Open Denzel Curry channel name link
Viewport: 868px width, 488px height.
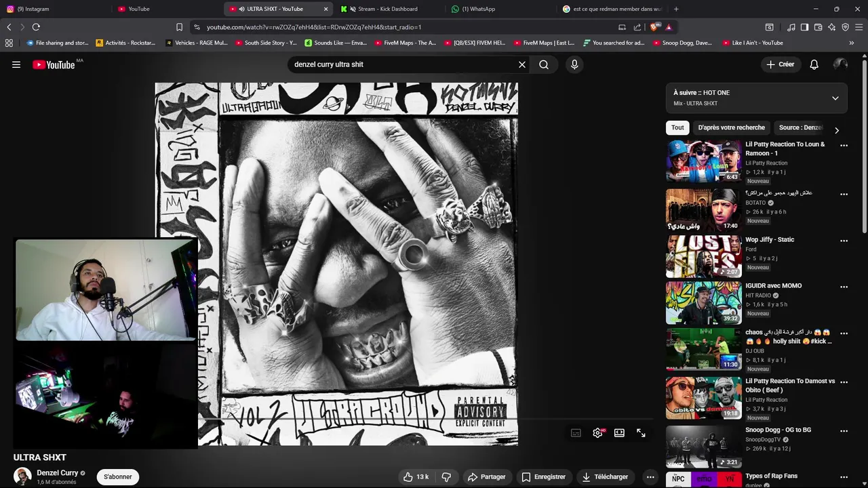point(58,473)
